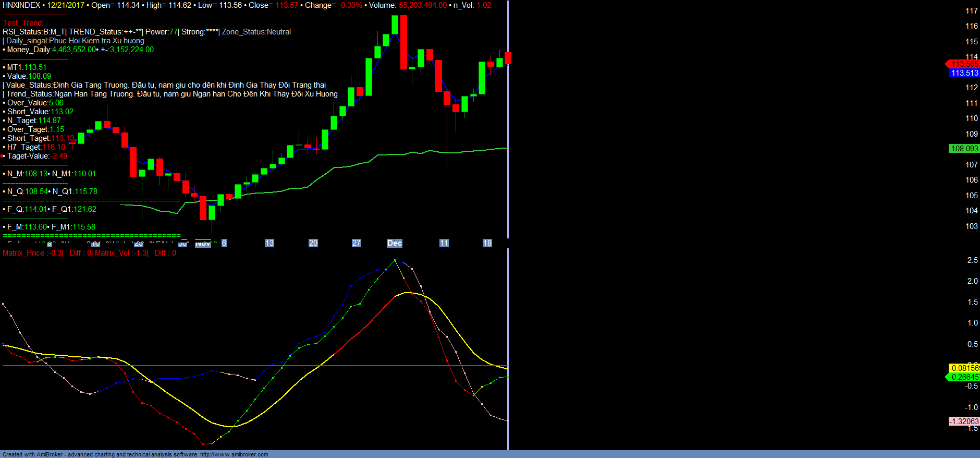980x458 pixels.
Task: Select date label 18 on the time axis
Action: pyautogui.click(x=487, y=243)
